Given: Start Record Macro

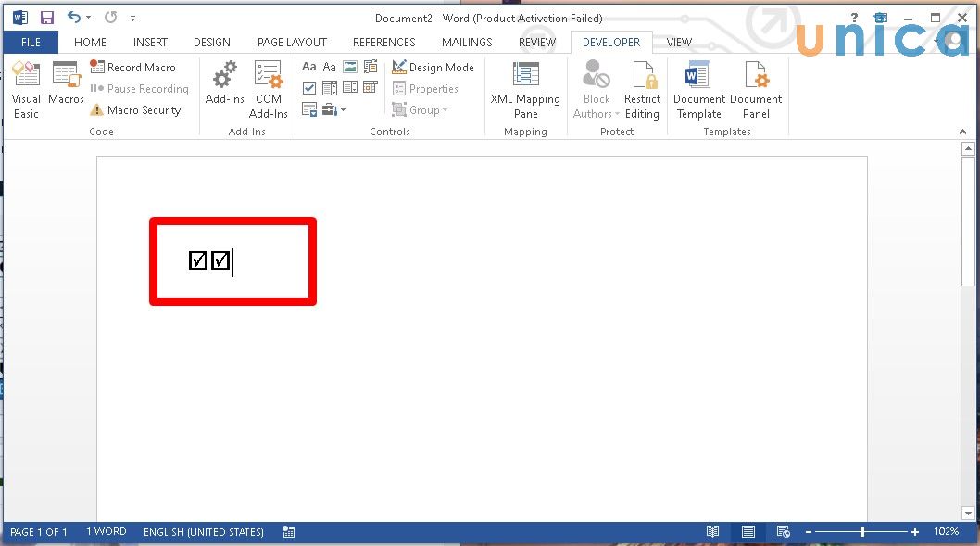Looking at the screenshot, I should pos(132,68).
